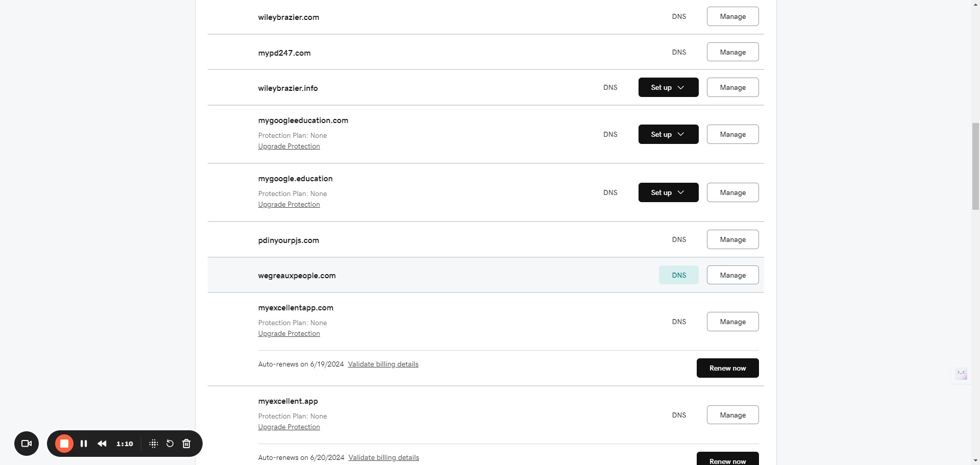Open highlighted DNS for wegreauxpeople.com
Screen dimensions: 980x465
coord(679,275)
